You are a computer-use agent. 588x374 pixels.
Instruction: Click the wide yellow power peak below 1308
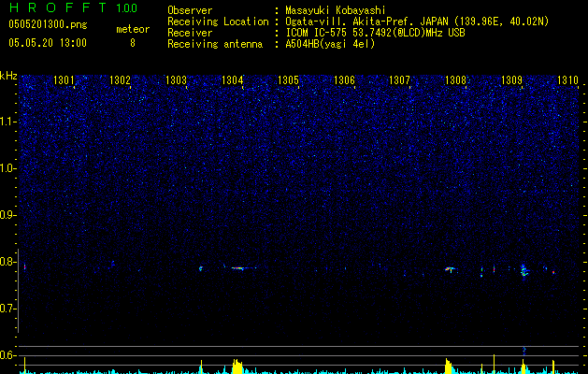pyautogui.click(x=449, y=367)
